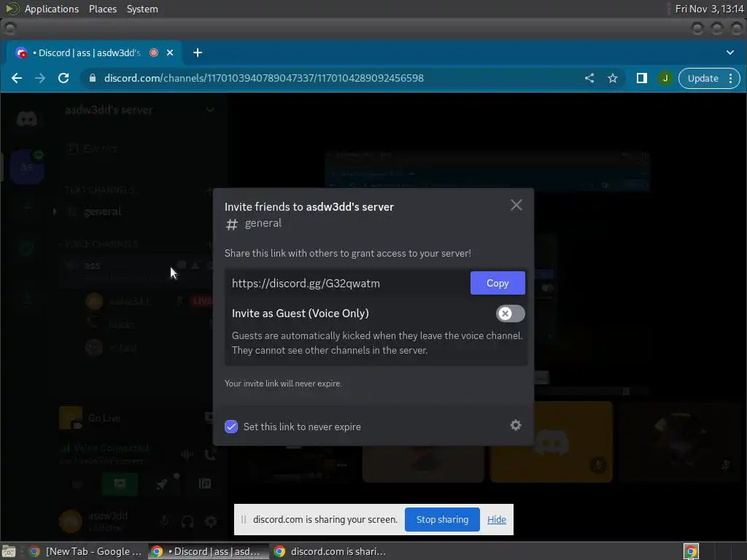This screenshot has height=560, width=747.
Task: Select the invite link text field
Action: click(x=348, y=284)
